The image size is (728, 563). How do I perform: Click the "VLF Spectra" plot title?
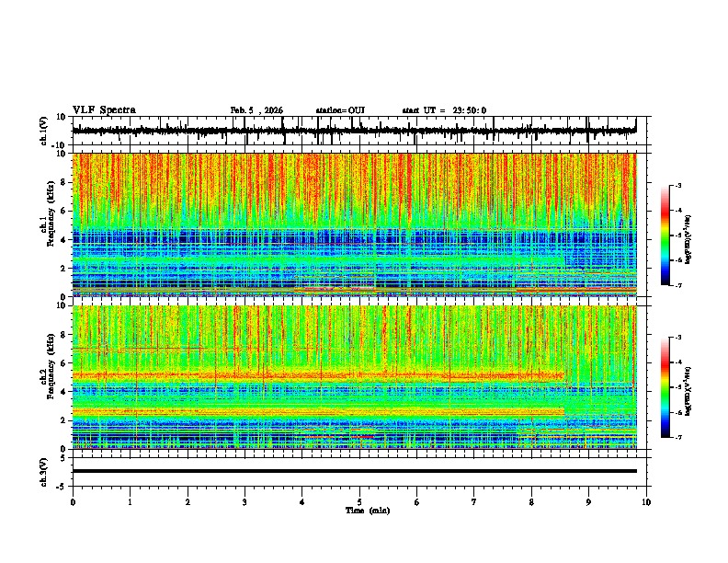click(104, 110)
